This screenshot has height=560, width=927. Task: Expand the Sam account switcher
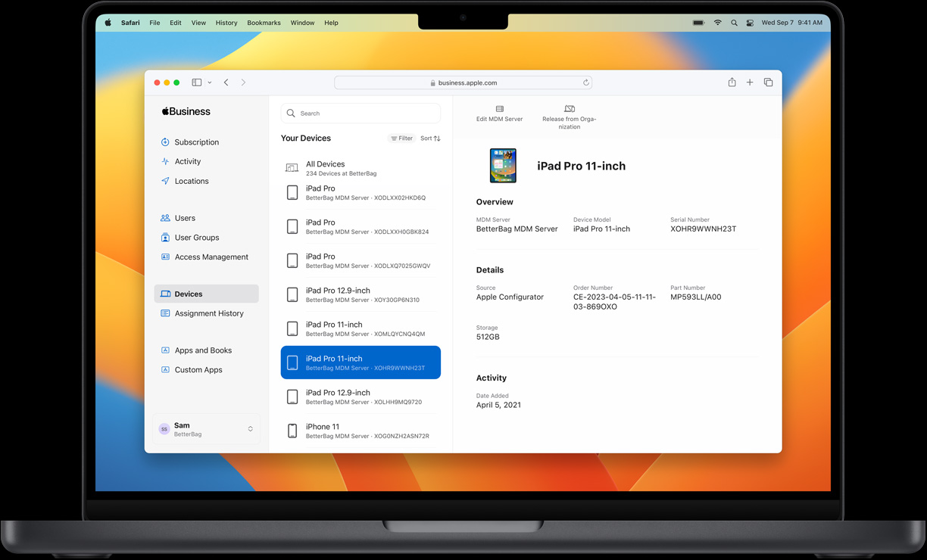pos(250,429)
